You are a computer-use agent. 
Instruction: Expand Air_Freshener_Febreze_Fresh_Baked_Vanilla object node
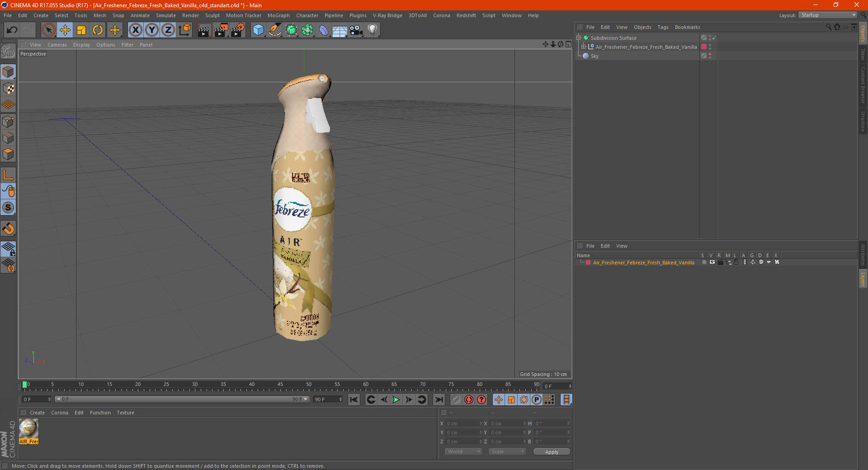(584, 47)
